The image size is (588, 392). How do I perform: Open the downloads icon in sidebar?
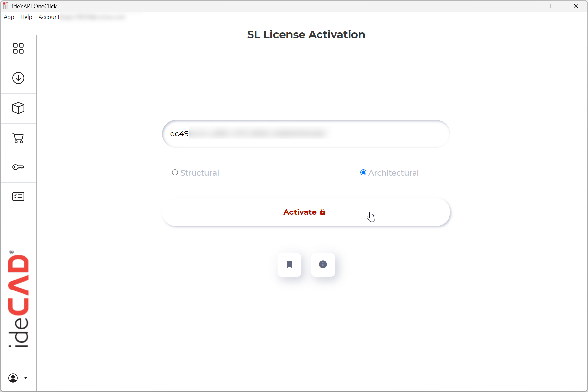(18, 78)
